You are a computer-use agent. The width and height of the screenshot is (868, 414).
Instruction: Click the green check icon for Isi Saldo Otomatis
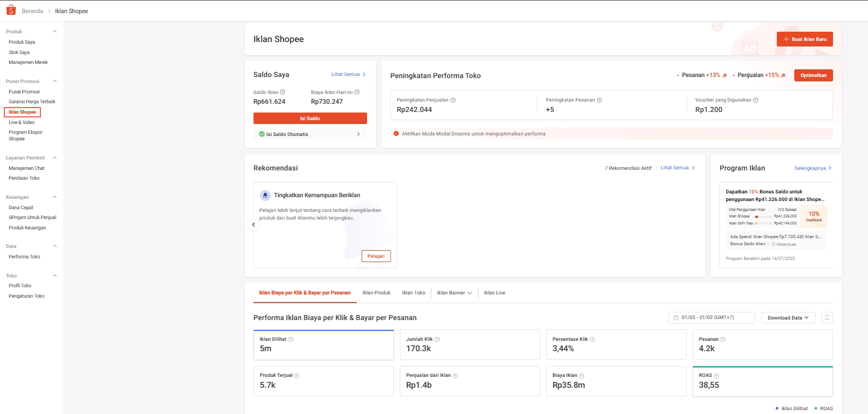point(262,134)
